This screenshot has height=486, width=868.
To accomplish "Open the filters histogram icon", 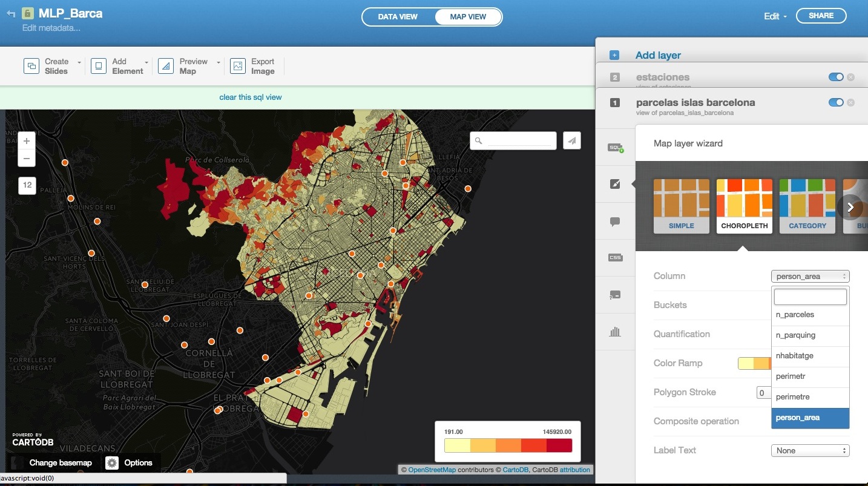I will tap(615, 332).
